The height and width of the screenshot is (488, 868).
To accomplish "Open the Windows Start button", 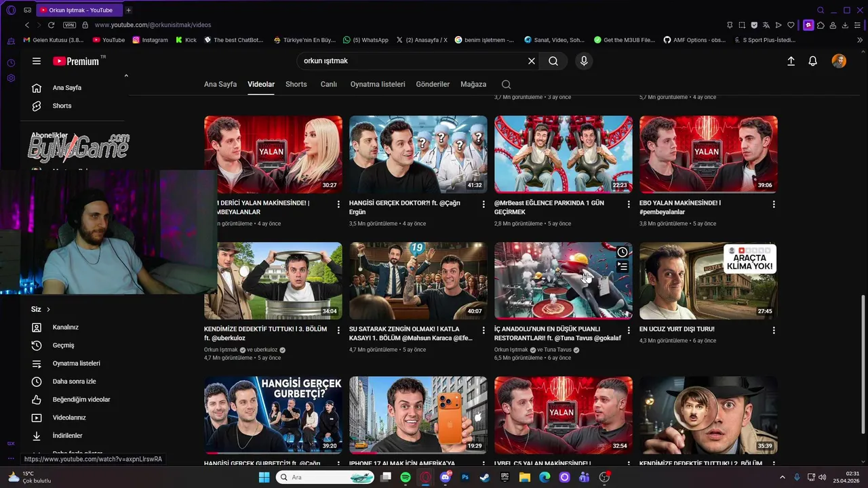I will [264, 477].
